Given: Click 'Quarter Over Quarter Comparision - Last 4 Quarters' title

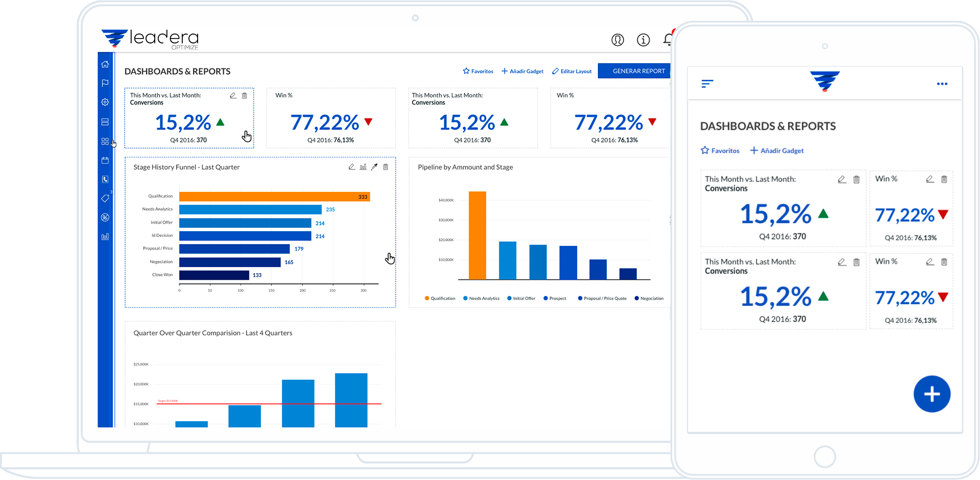Looking at the screenshot, I should tap(213, 333).
